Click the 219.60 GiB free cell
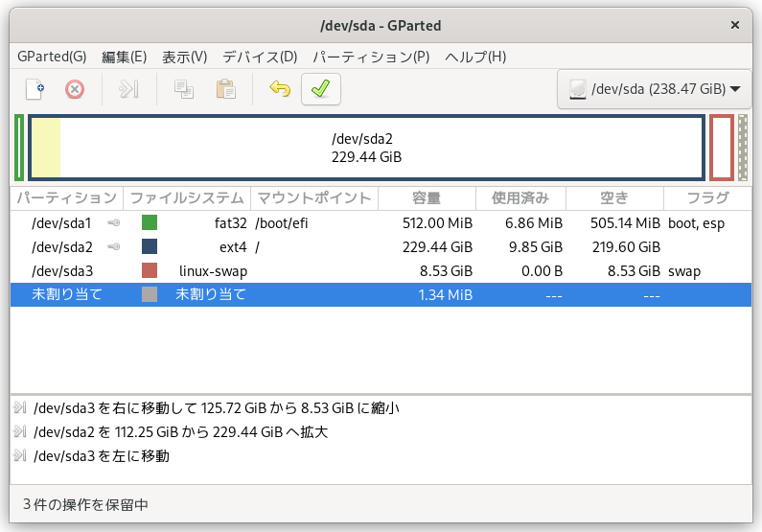Screen dimensions: 762x532 (x=627, y=247)
